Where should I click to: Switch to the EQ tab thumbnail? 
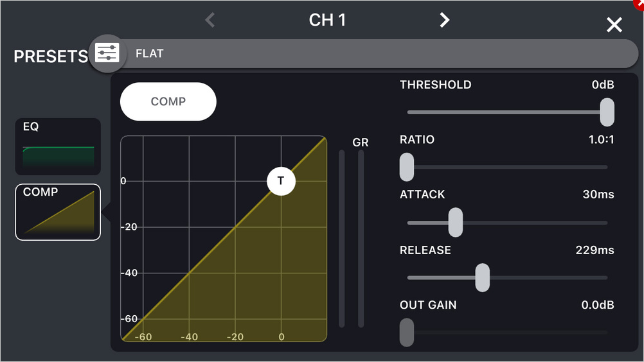[58, 146]
